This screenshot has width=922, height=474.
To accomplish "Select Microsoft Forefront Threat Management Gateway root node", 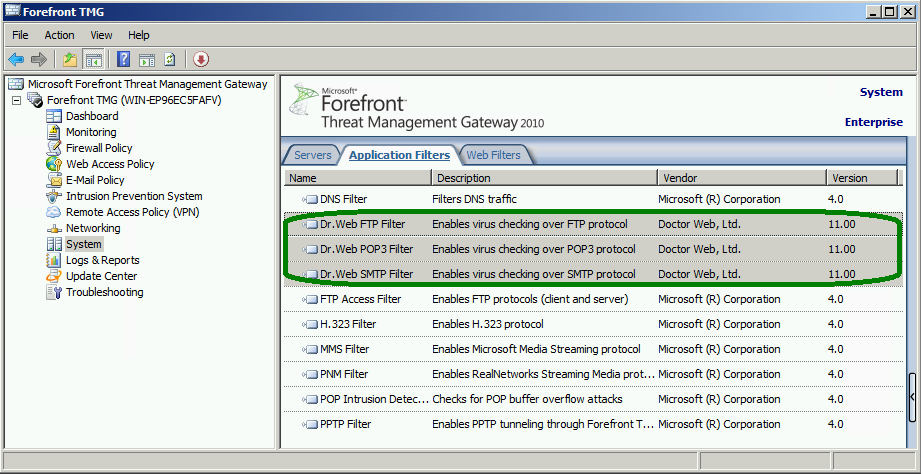I will (148, 84).
